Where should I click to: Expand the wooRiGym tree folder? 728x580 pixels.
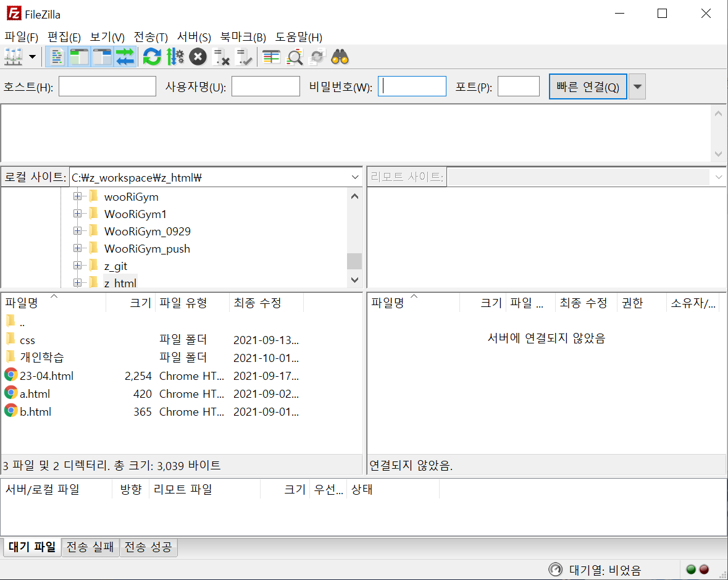point(78,196)
